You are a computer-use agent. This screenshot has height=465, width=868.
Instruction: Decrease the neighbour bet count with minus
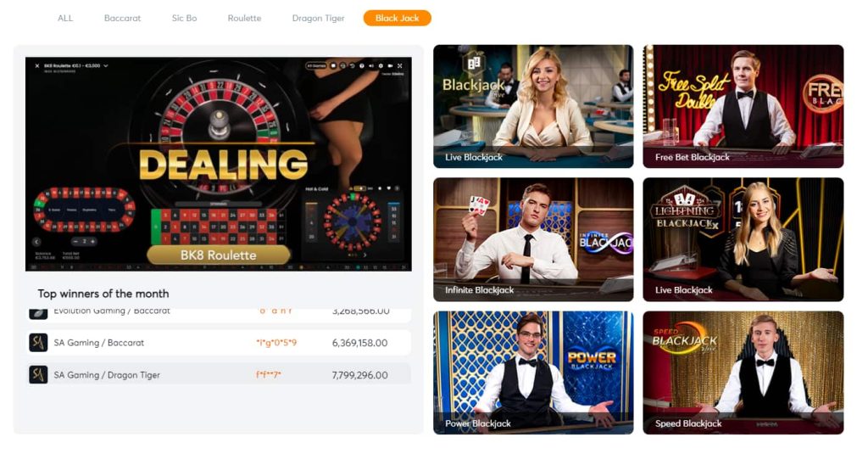click(x=75, y=242)
